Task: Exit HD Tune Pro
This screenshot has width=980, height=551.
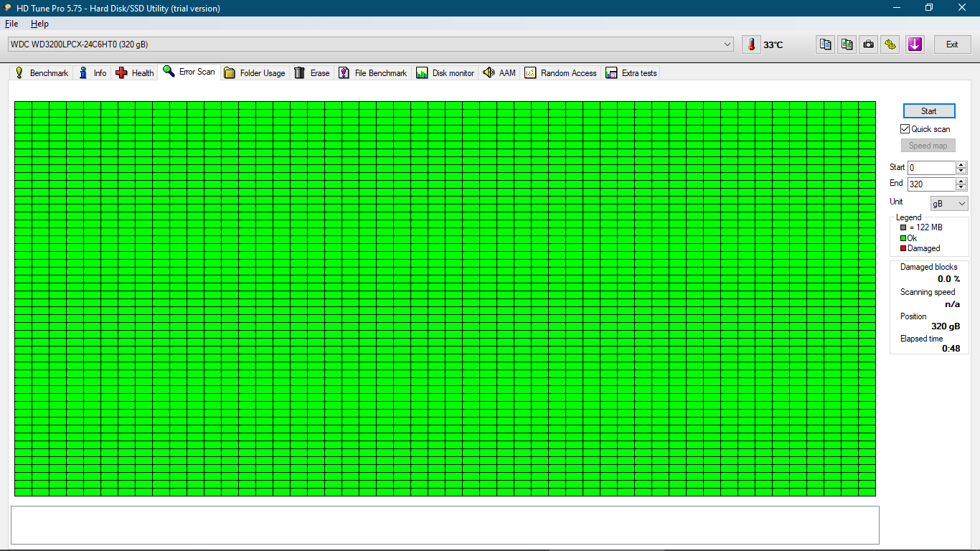Action: click(x=952, y=44)
